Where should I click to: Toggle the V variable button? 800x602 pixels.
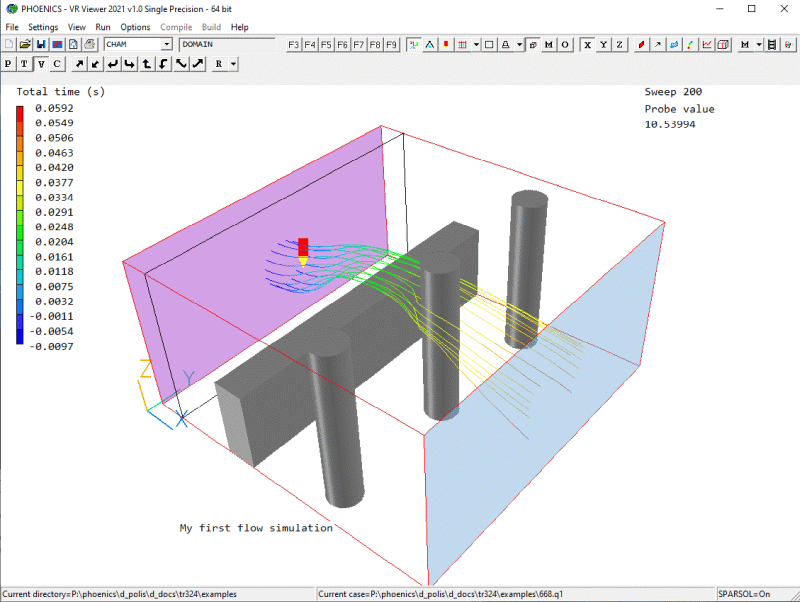pos(41,64)
